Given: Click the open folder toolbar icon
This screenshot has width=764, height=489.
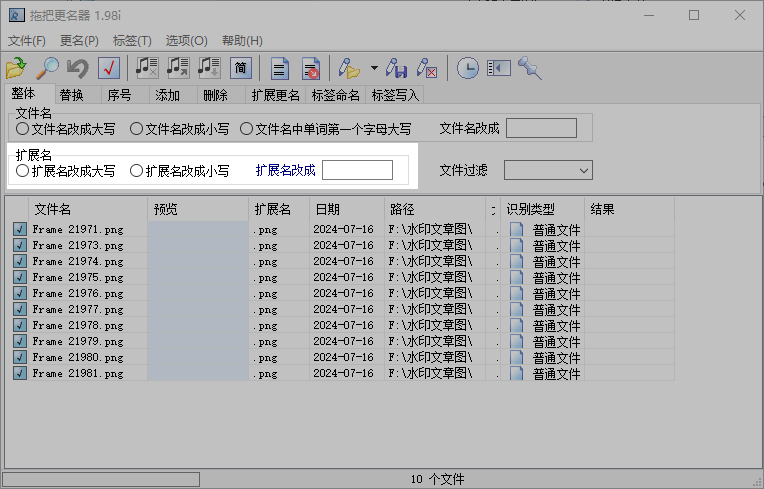Looking at the screenshot, I should click(16, 68).
